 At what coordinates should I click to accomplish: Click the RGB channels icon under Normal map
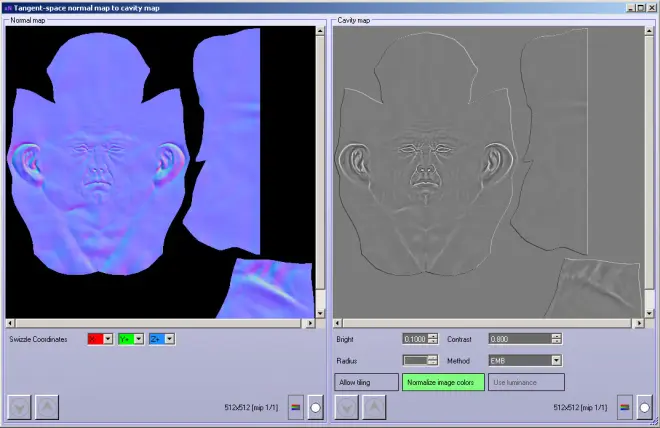(296, 407)
